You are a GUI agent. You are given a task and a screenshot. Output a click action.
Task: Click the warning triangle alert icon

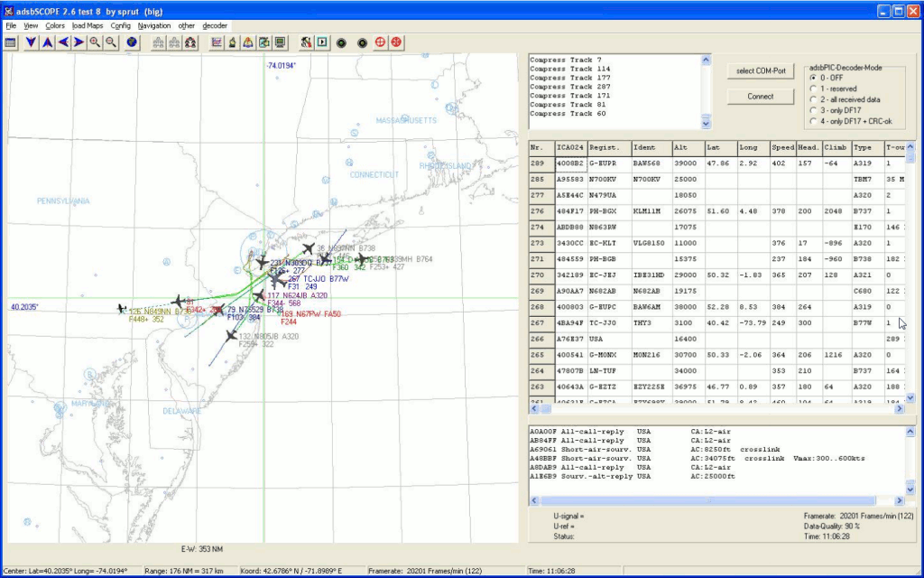248,42
